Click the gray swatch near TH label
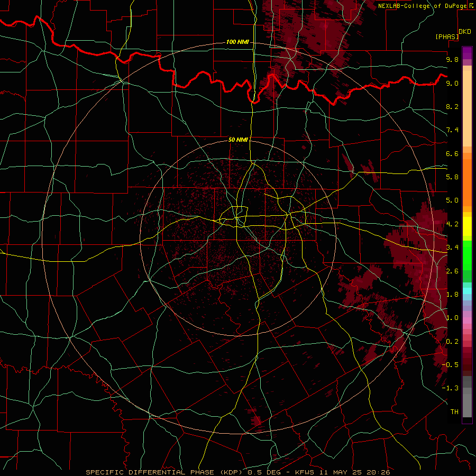Screen dimensions: 476x476 tap(467, 405)
